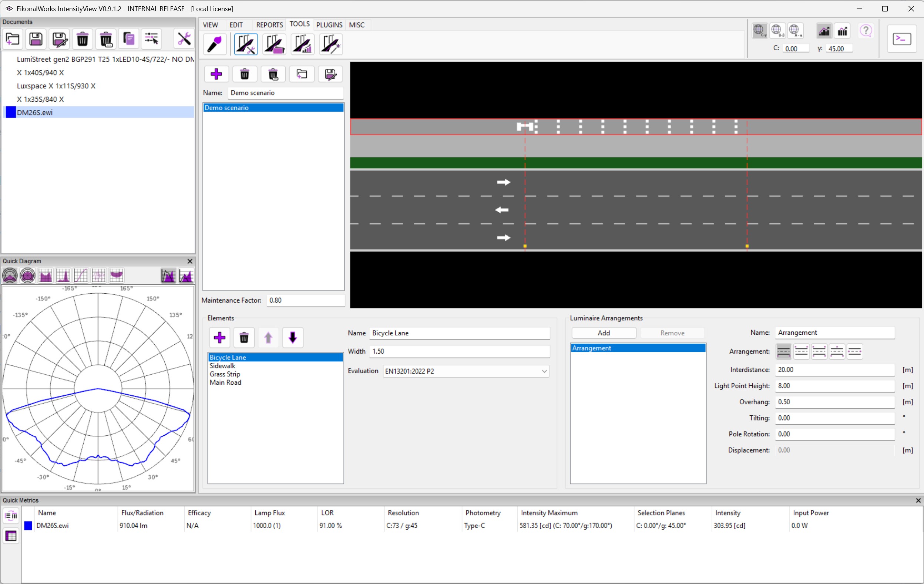Image resolution: width=924 pixels, height=584 pixels.
Task: Delete the selected element with trash icon
Action: [x=244, y=338]
